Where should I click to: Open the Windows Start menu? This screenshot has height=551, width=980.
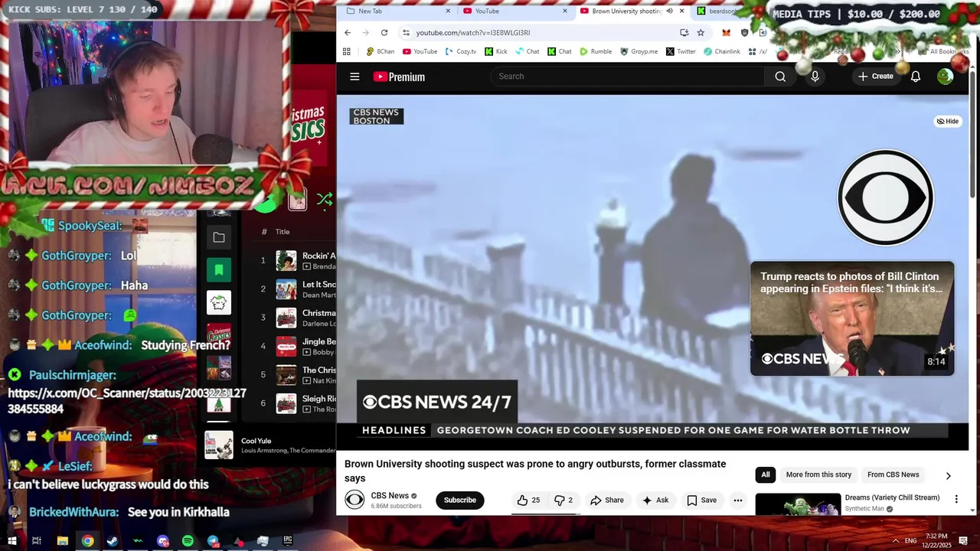click(11, 541)
